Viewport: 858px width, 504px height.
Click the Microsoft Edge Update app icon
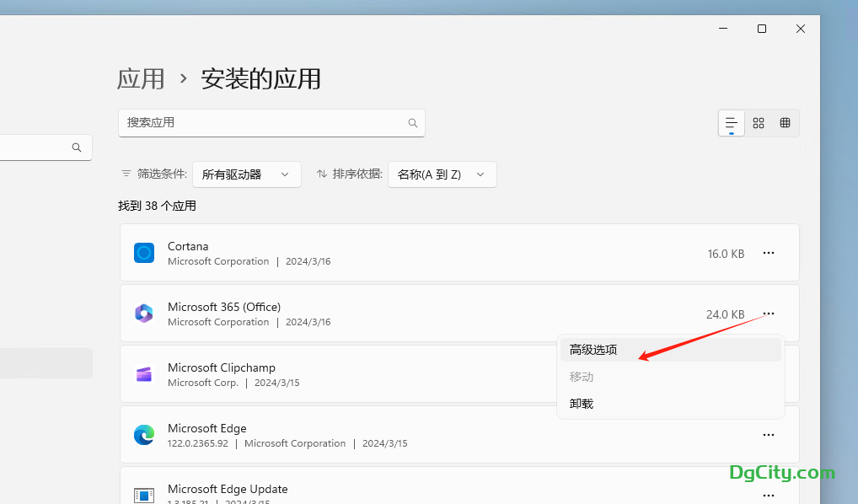tap(144, 495)
